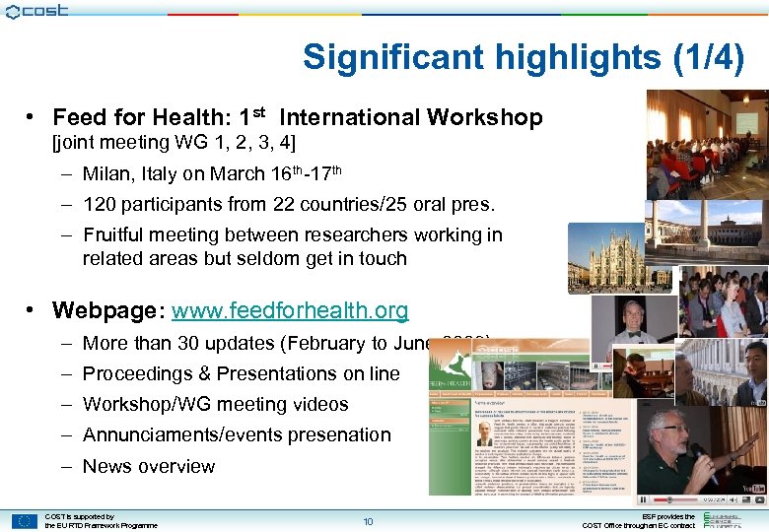Click the pause button on bow tie video
The width and height of the screenshot is (769, 532).
[x=596, y=366]
